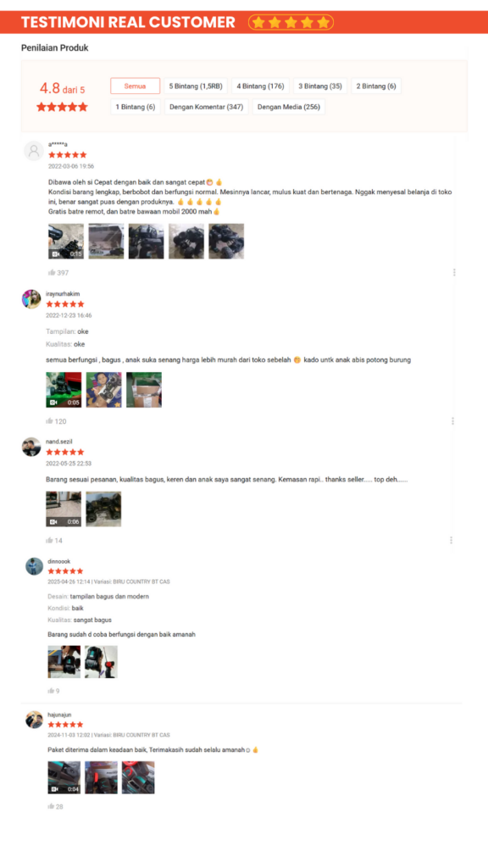Play the 0:15 video in the a*****a review
The image size is (488, 868).
(x=66, y=242)
